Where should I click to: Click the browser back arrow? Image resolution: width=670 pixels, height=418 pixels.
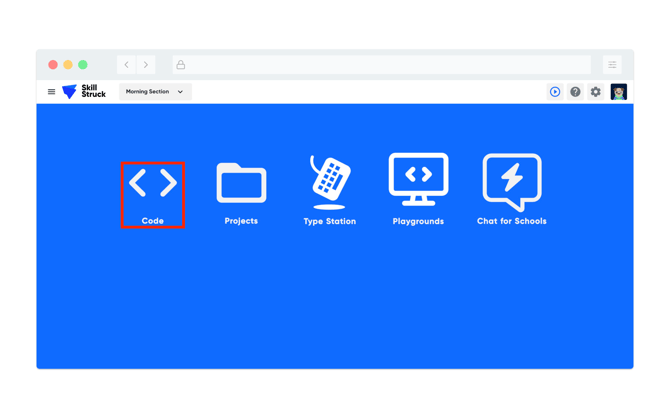pyautogui.click(x=126, y=65)
